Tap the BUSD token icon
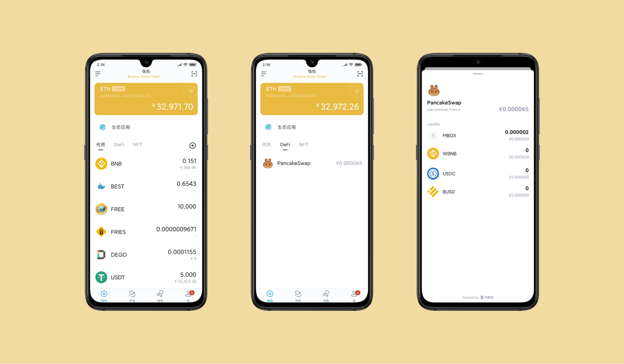Image resolution: width=624 pixels, height=364 pixels. click(x=432, y=192)
